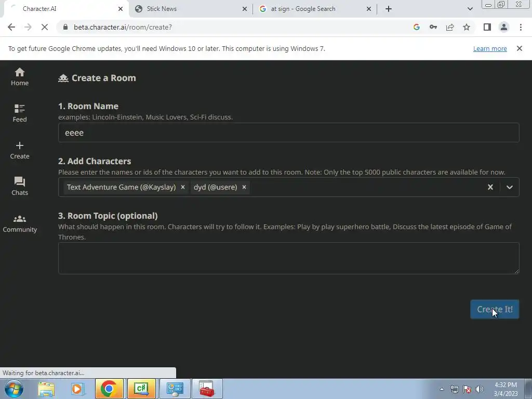Open the Community sidebar item
The image size is (532, 399).
20,223
